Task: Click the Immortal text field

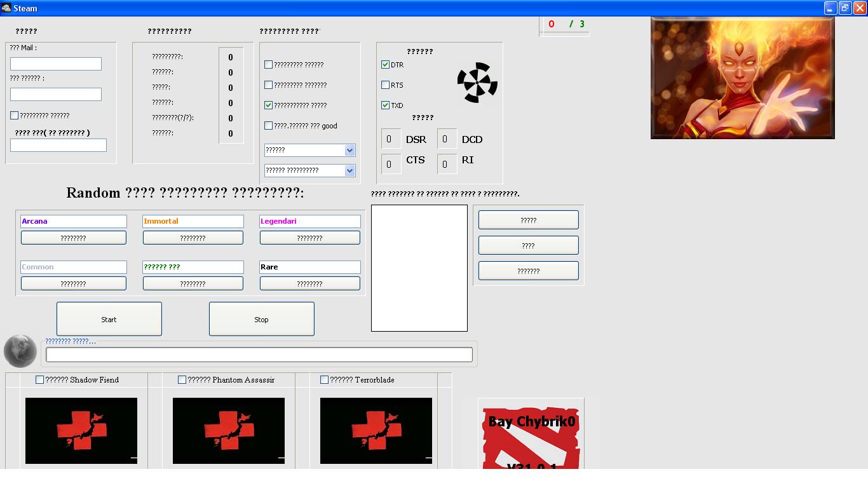Action: [193, 221]
